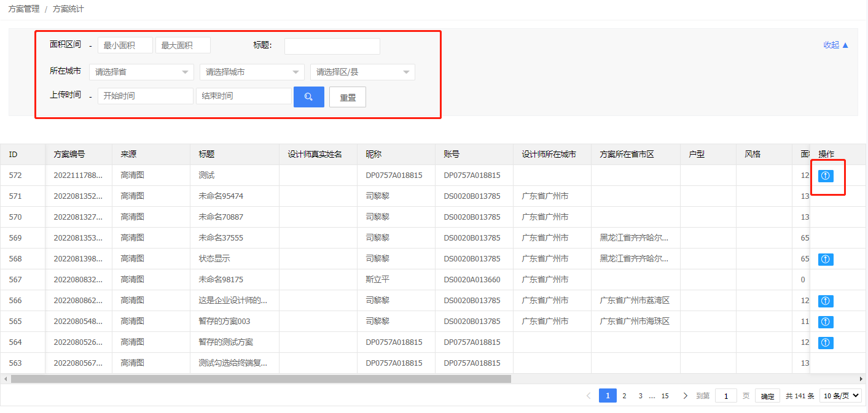
Task: Click the upload icon in row 566
Action: point(826,301)
